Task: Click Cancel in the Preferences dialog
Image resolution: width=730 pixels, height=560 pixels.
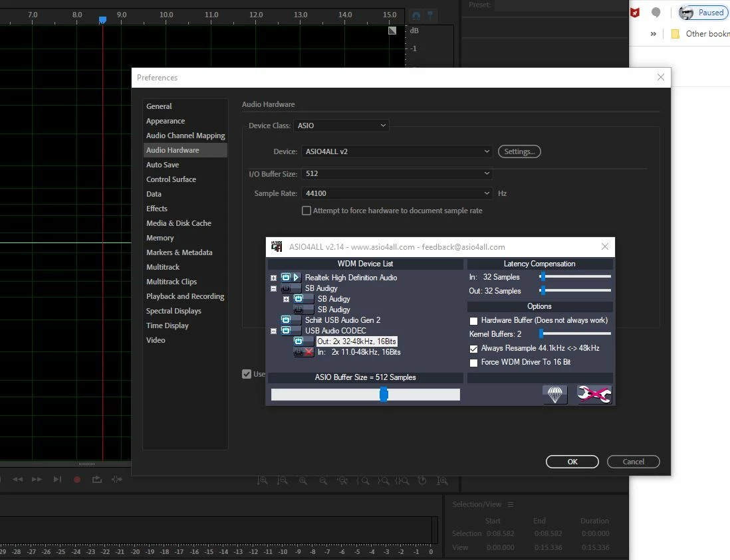Action: (633, 462)
